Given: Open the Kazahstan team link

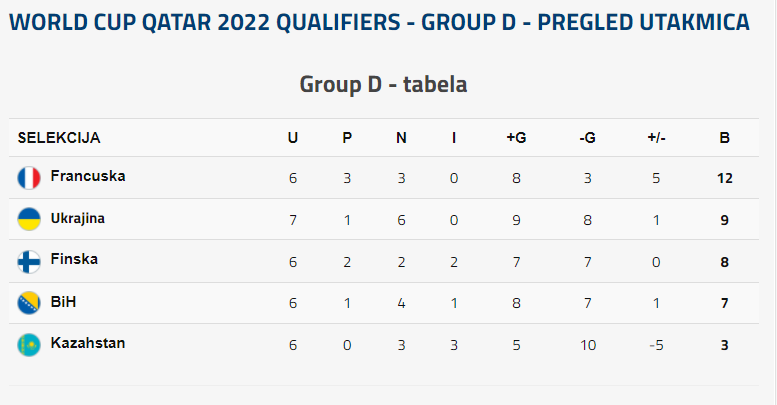Looking at the screenshot, I should point(88,343).
